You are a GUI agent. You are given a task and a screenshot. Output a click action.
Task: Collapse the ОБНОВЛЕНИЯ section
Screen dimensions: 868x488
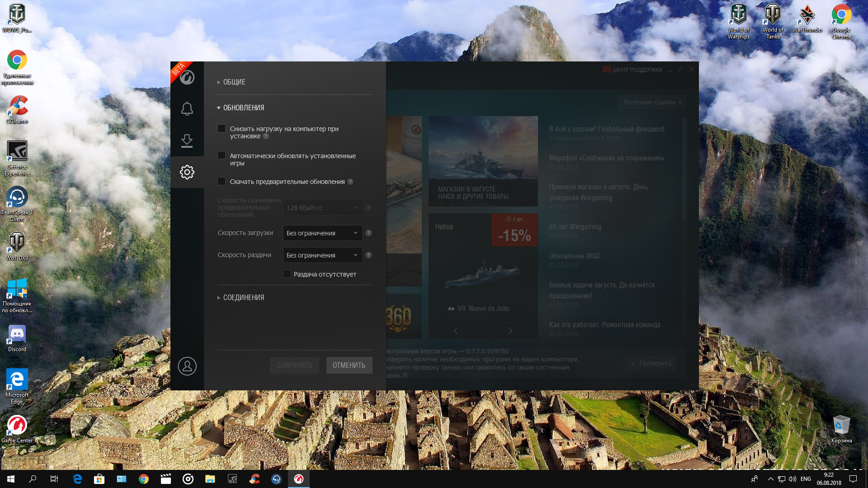(243, 108)
